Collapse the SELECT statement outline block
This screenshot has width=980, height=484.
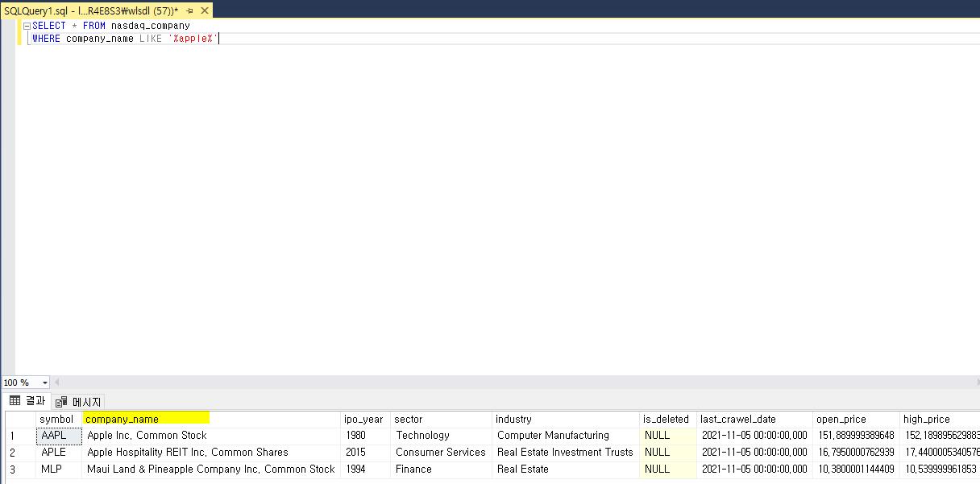(27, 26)
